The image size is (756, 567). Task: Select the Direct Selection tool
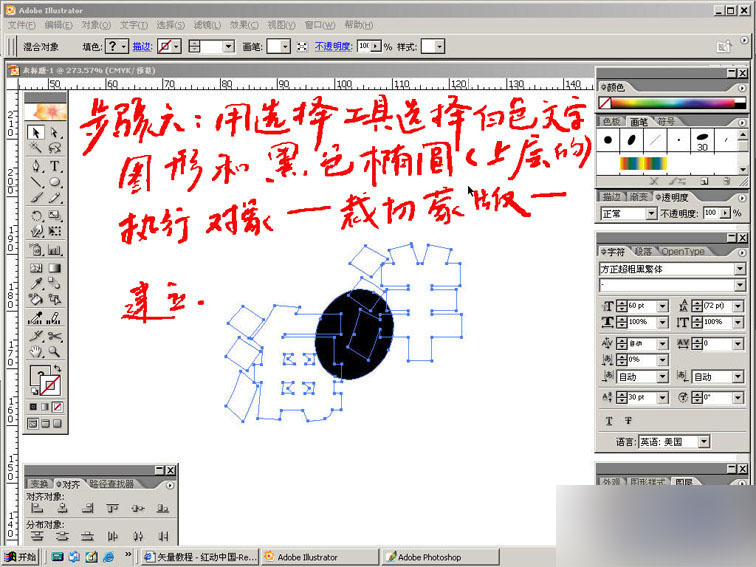[54, 133]
